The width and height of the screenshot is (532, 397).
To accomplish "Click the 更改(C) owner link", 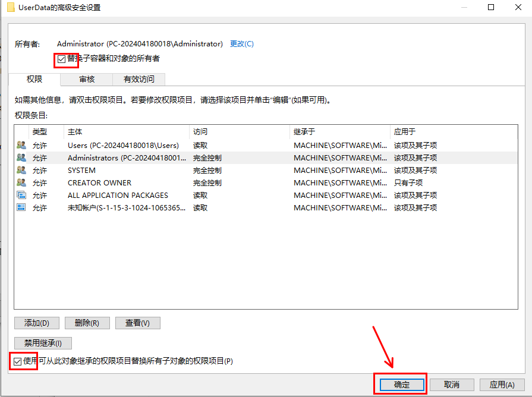I will [241, 44].
